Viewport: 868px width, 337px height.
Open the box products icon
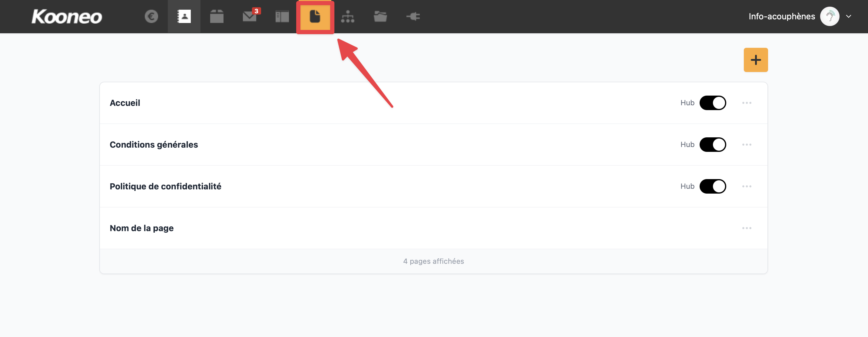[x=217, y=16]
